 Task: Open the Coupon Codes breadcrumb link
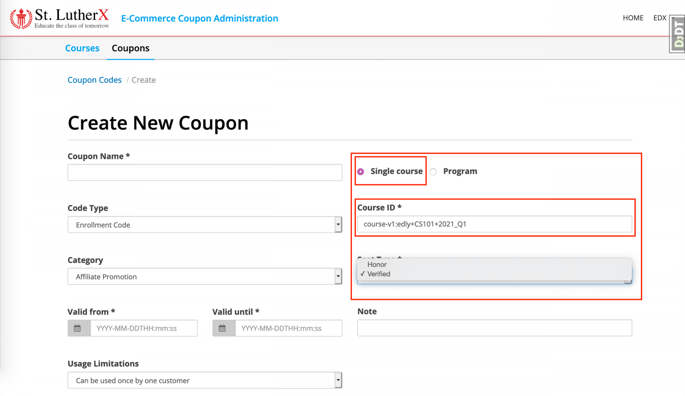[94, 80]
